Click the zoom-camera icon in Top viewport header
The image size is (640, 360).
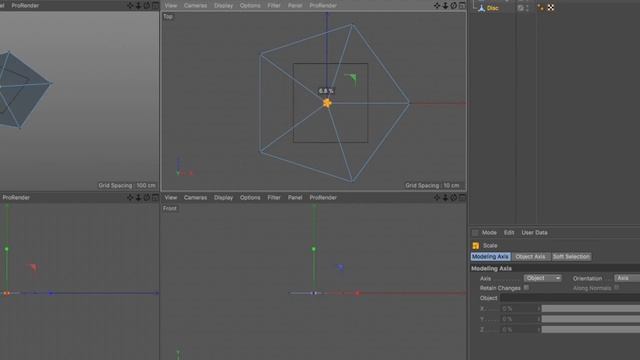[x=445, y=5]
